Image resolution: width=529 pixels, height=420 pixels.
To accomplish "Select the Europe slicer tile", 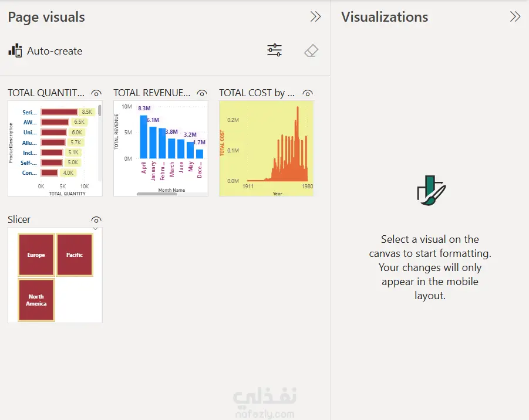I will tap(36, 255).
